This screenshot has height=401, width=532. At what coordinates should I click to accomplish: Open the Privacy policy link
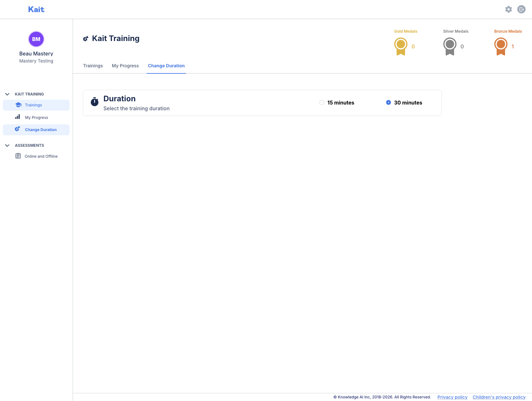click(x=452, y=397)
